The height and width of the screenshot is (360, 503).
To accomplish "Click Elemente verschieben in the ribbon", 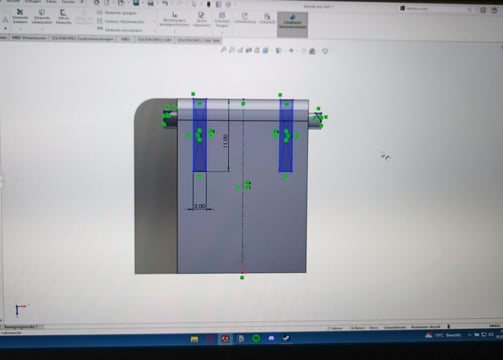I will (x=120, y=30).
